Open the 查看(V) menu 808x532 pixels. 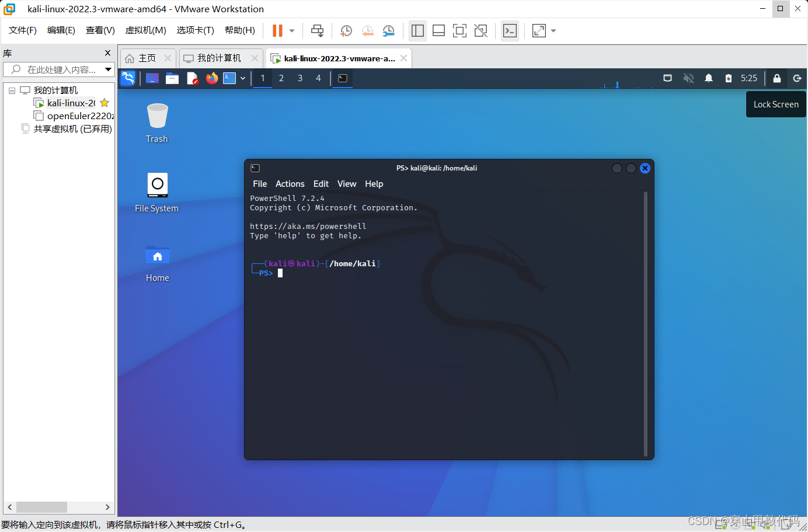(100, 30)
